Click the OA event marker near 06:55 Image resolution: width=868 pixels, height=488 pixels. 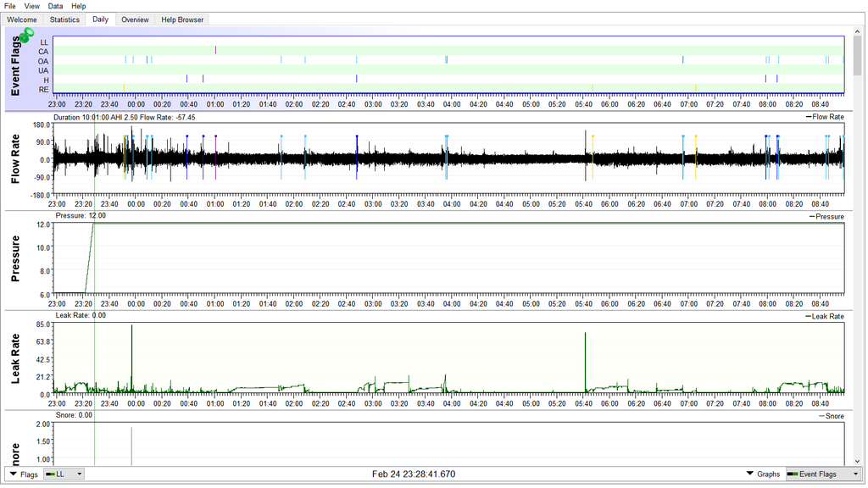683,60
